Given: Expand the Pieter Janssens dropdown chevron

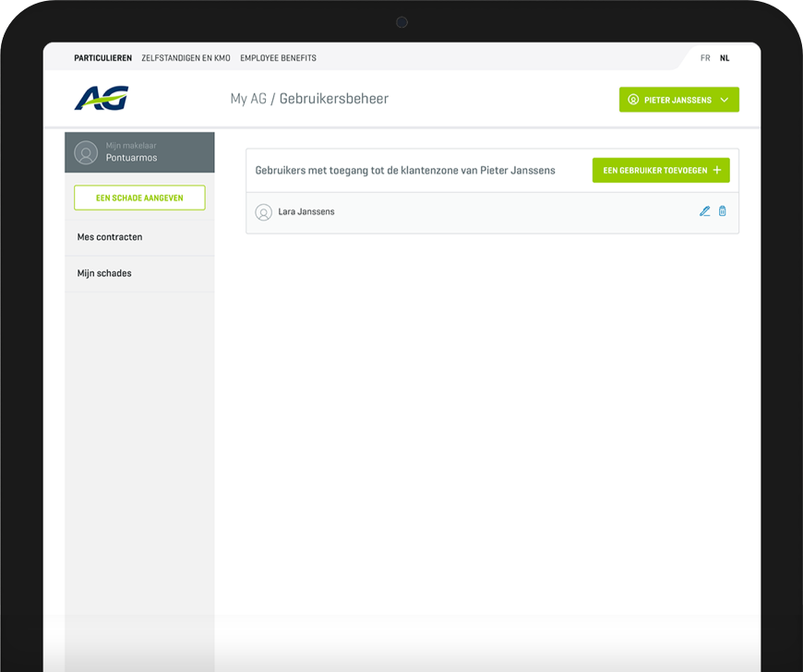Looking at the screenshot, I should point(724,100).
